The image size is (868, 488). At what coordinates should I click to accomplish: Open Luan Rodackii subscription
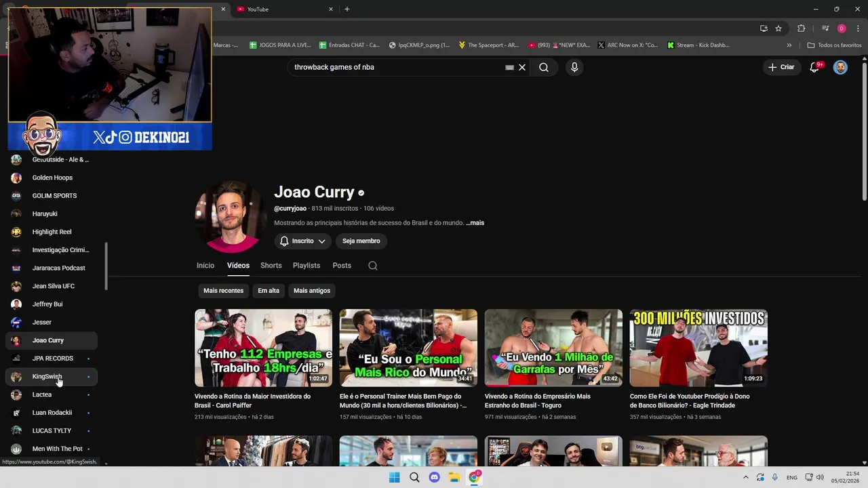(x=52, y=413)
